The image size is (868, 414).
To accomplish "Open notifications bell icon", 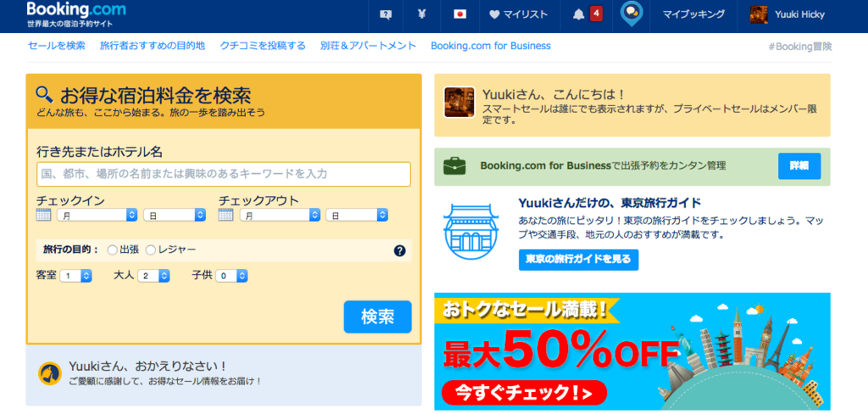I will pyautogui.click(x=578, y=15).
